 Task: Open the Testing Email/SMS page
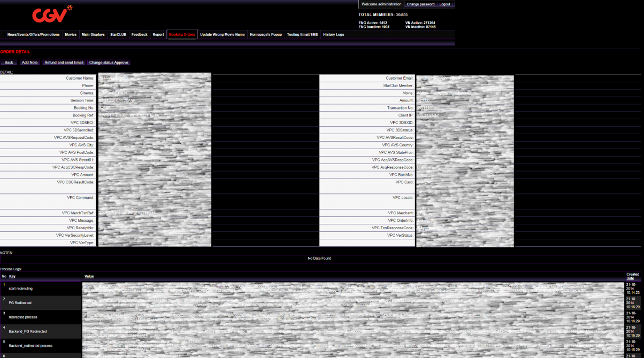click(302, 35)
